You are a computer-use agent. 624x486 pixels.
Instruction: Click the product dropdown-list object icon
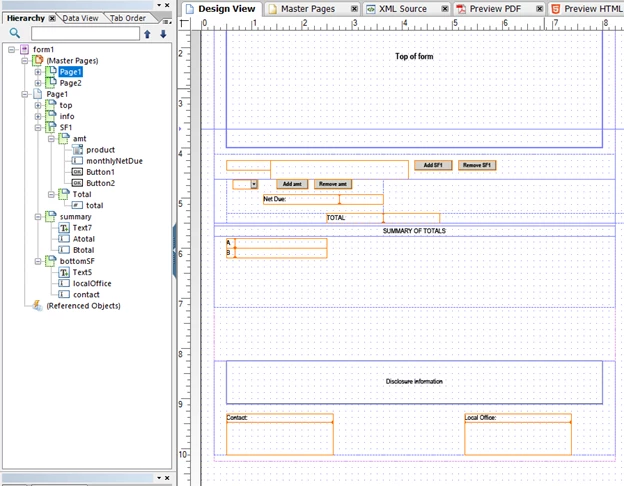point(78,150)
